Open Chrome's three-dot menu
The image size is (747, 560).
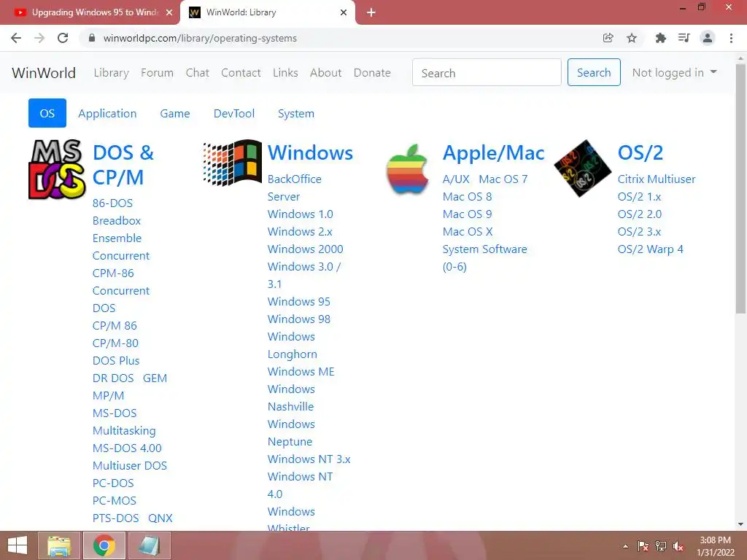point(731,38)
